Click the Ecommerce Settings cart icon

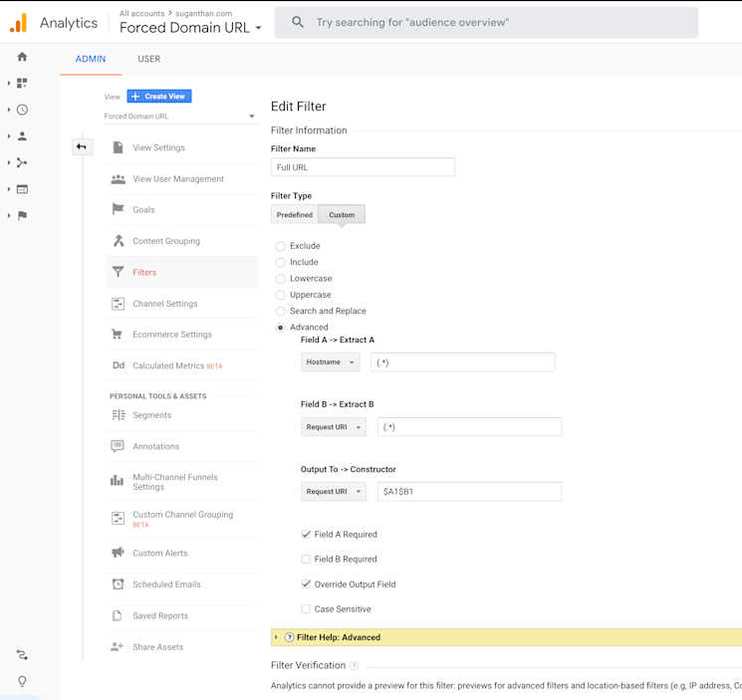pos(117,335)
